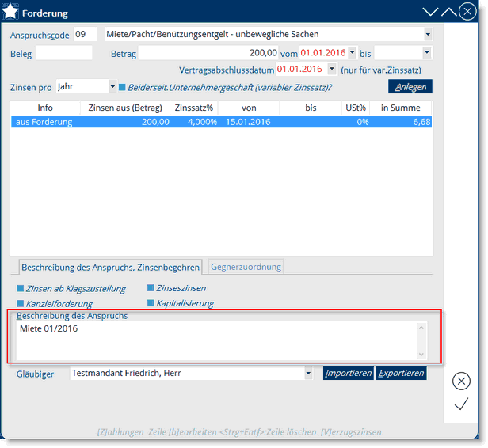Click the USt% column header
Image resolution: width=488 pixels, height=448 pixels.
356,108
